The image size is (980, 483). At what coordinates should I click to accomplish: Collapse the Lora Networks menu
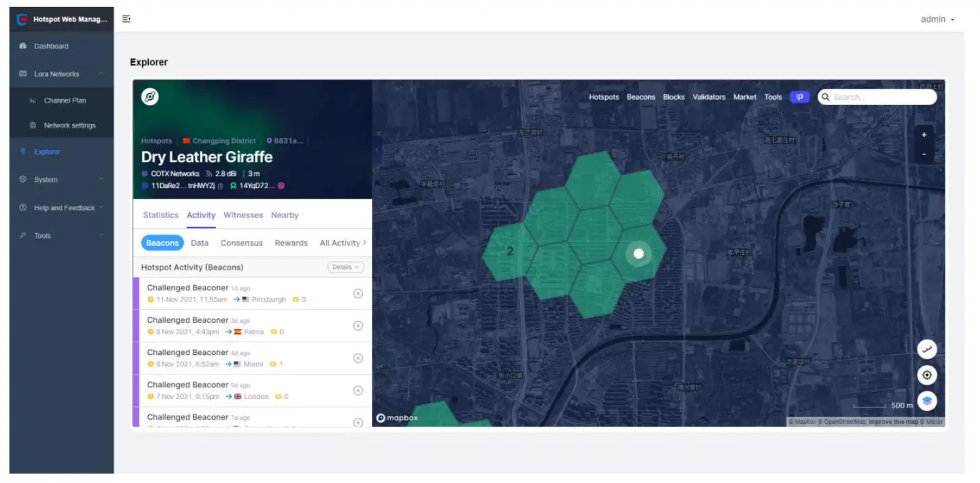coord(101,74)
